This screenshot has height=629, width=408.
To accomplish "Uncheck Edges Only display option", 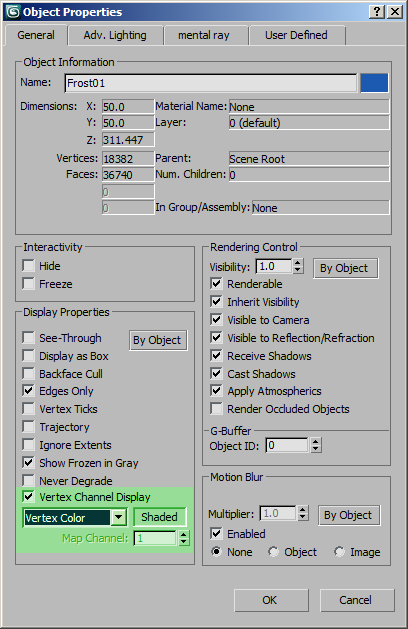I will 28,390.
